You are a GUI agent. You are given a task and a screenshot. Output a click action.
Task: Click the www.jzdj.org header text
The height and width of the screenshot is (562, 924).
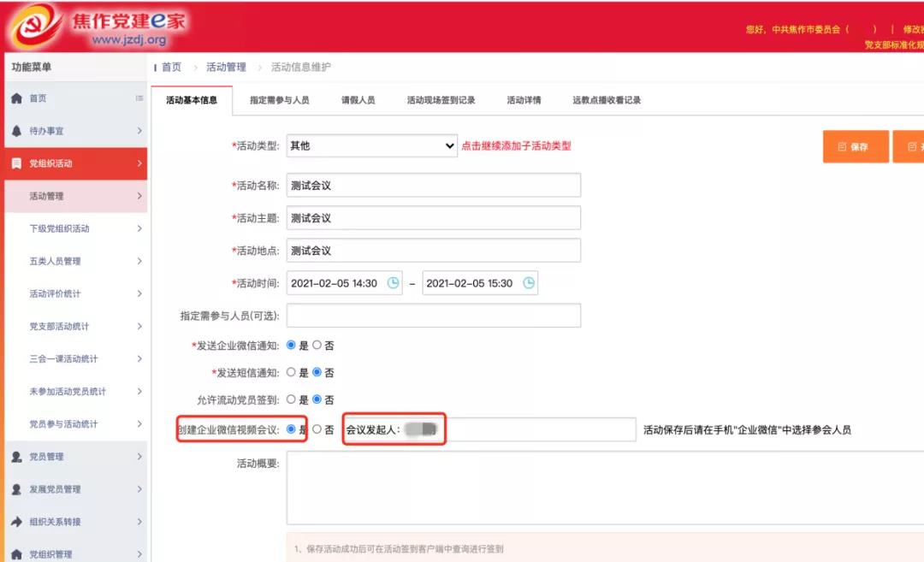[129, 40]
